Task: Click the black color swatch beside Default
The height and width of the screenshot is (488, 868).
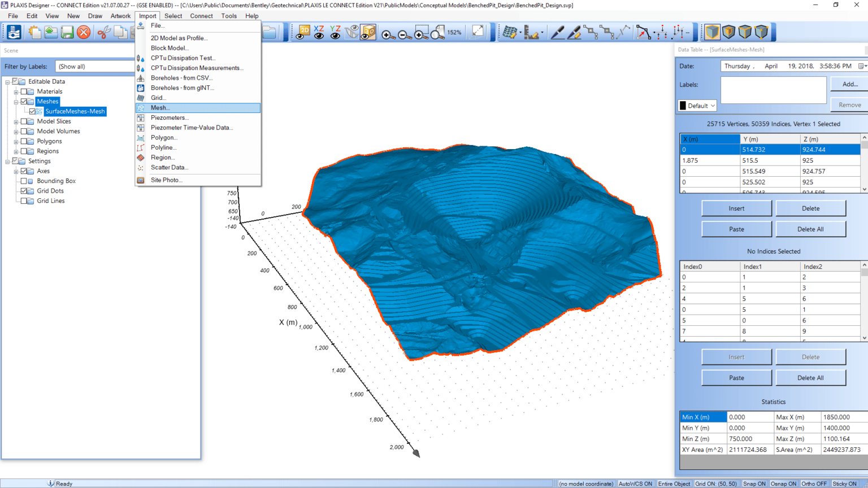Action: [683, 106]
